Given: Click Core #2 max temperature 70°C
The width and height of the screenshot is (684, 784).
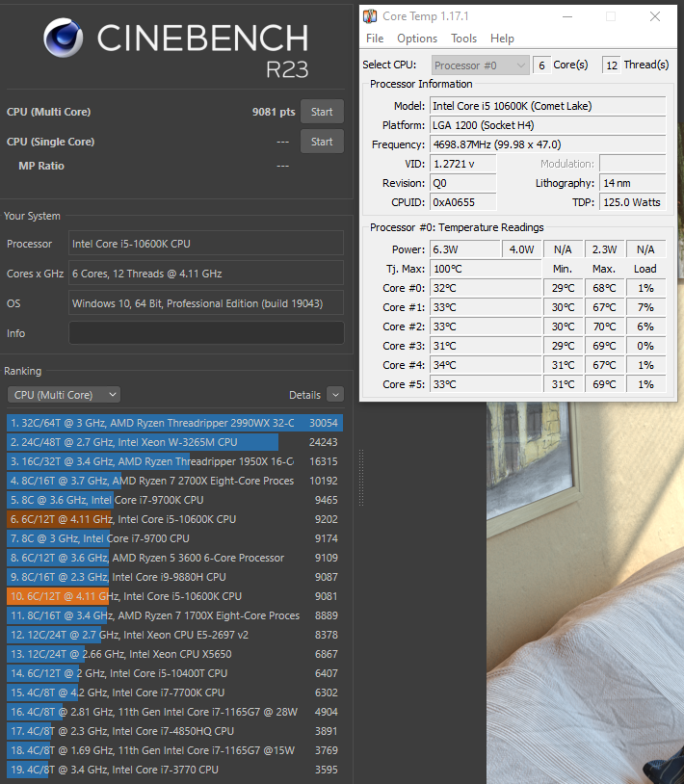Looking at the screenshot, I should click(x=604, y=327).
